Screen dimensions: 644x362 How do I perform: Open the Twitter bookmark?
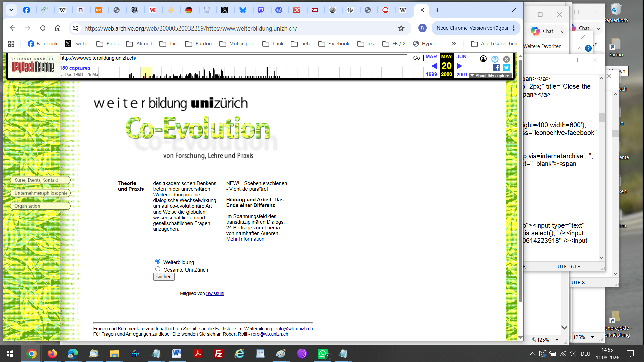point(77,44)
